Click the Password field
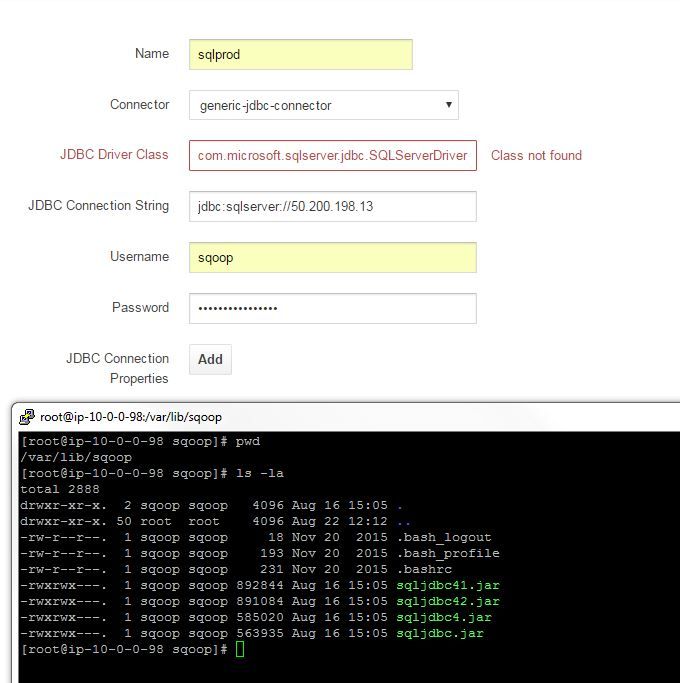 click(x=333, y=308)
